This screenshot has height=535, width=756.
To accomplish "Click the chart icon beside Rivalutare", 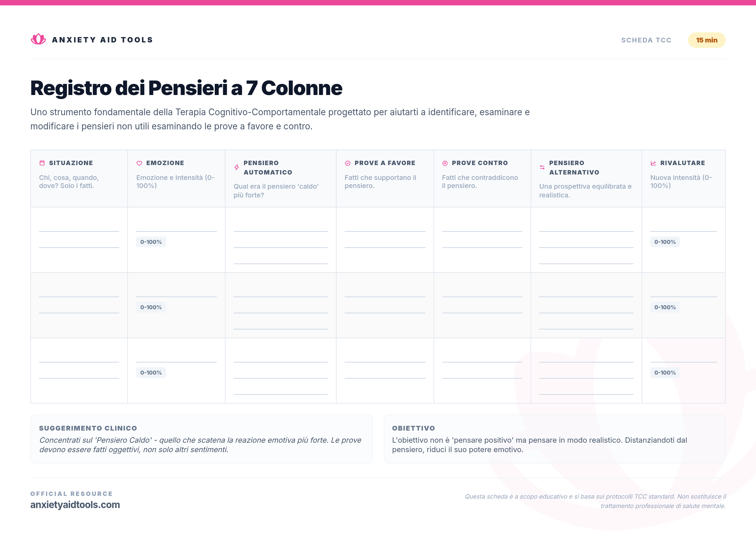I will pos(653,163).
